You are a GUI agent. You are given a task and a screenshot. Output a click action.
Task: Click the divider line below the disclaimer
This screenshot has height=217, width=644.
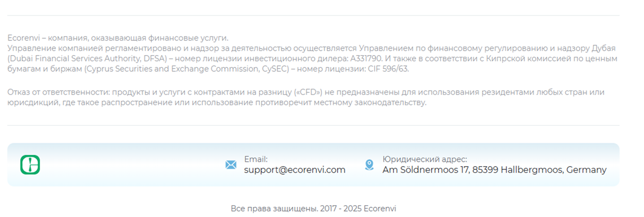coord(313,125)
